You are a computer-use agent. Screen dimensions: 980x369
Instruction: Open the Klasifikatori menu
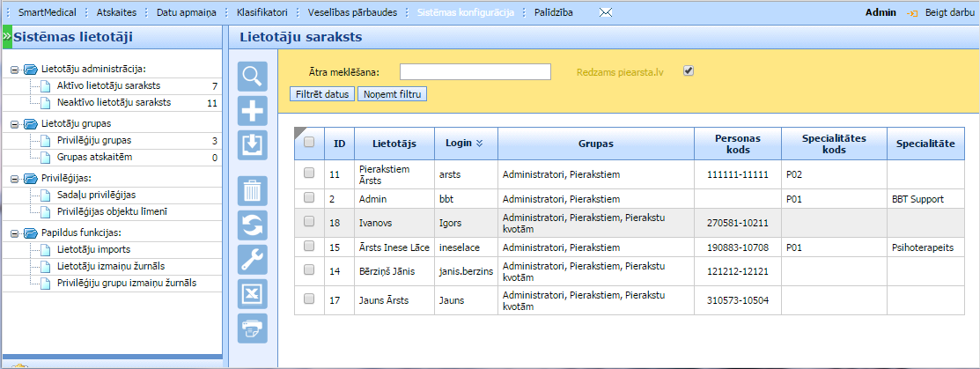click(x=262, y=13)
